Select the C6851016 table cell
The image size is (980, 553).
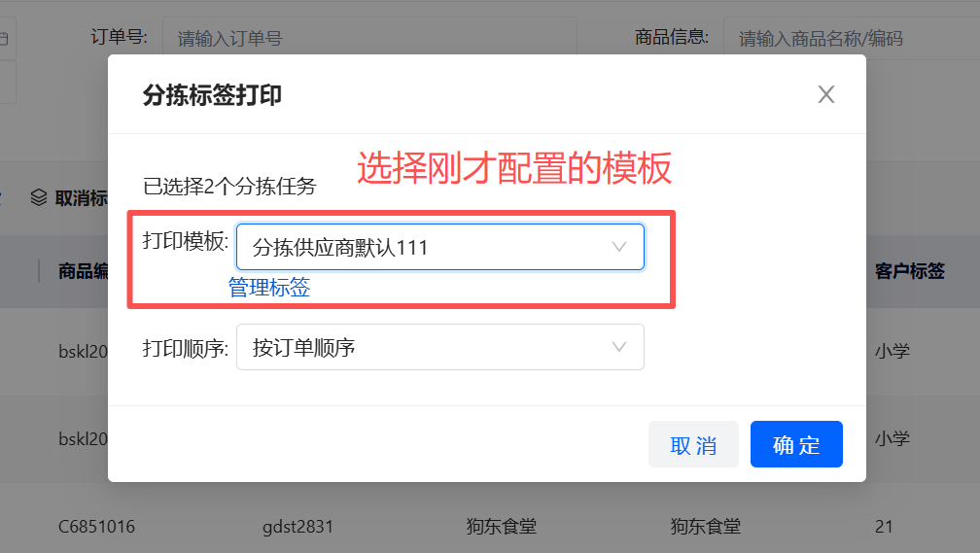(96, 527)
